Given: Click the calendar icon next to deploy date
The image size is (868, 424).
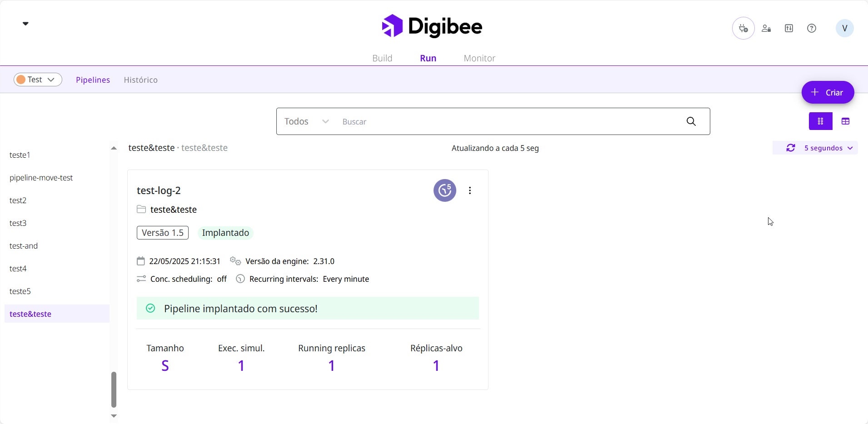Looking at the screenshot, I should (x=141, y=261).
